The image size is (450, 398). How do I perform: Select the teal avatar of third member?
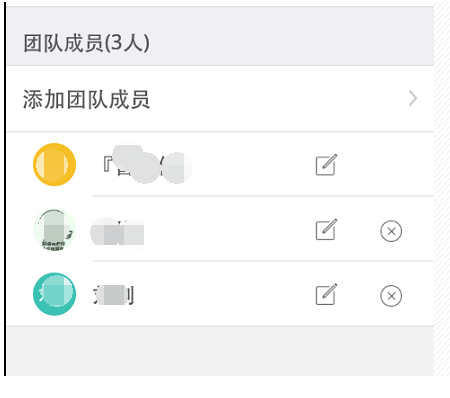click(x=54, y=294)
